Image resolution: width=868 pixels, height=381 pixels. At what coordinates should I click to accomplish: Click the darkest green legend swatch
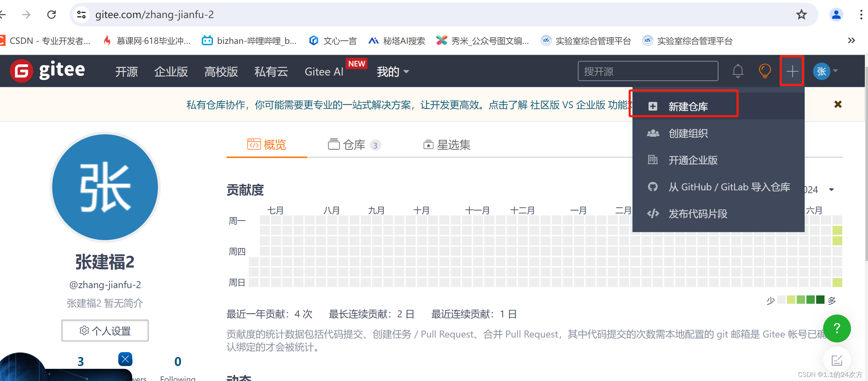[x=820, y=300]
